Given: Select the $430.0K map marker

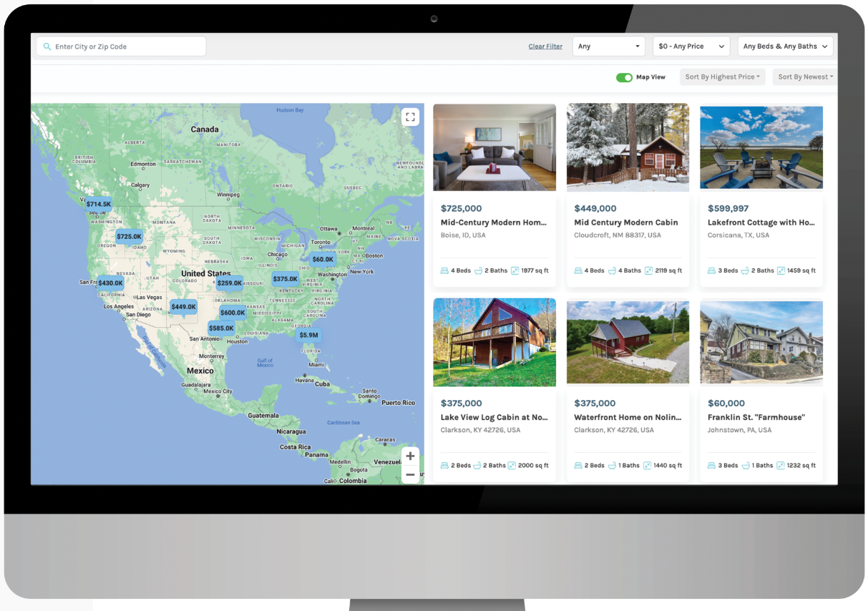Looking at the screenshot, I should click(111, 283).
